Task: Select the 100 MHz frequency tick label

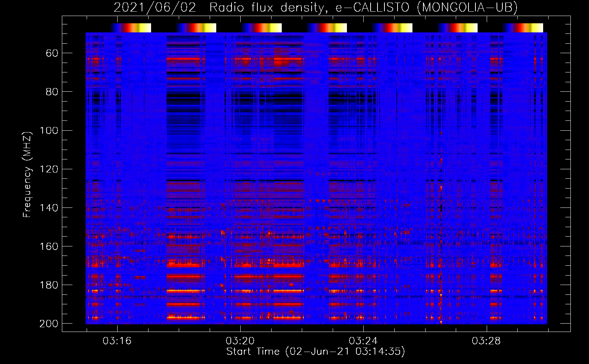Action: tap(49, 131)
